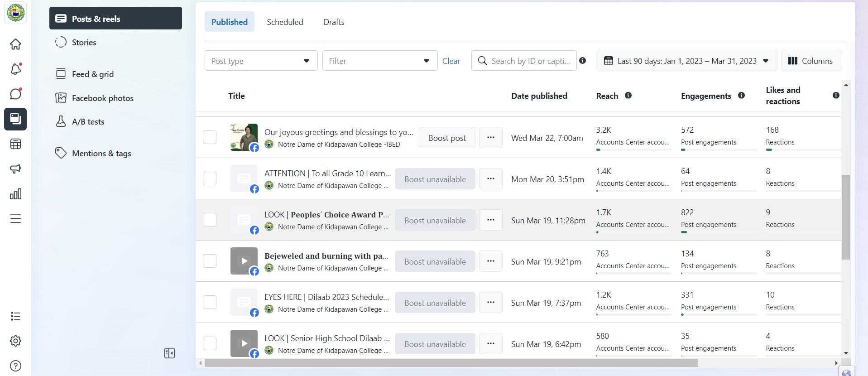
Task: Click the Search by ID or caption field
Action: [x=530, y=61]
